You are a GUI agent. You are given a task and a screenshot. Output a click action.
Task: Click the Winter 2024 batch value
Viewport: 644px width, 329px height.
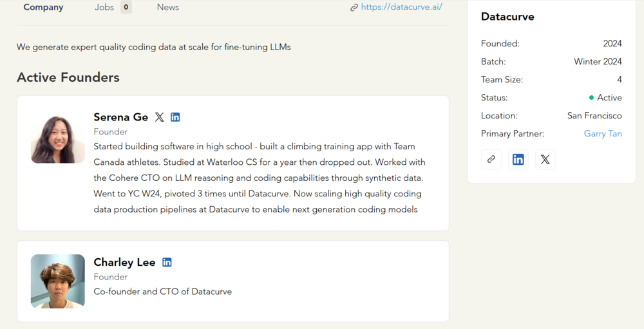point(598,62)
